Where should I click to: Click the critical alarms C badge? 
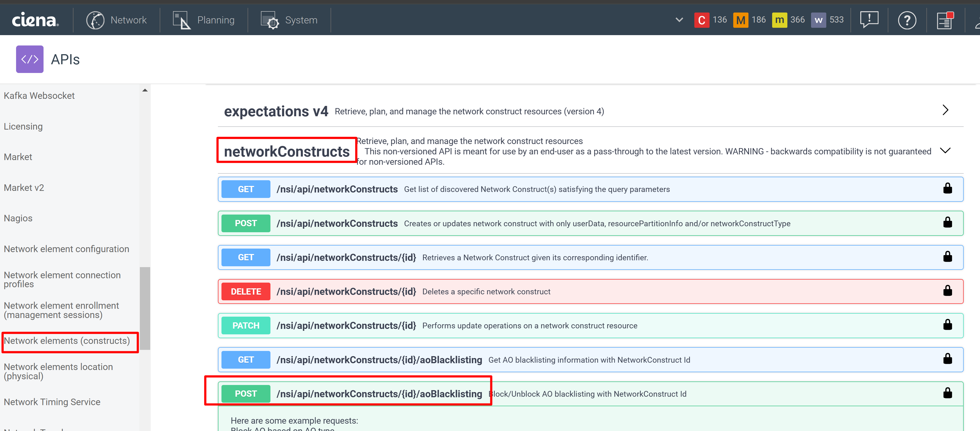pyautogui.click(x=701, y=20)
